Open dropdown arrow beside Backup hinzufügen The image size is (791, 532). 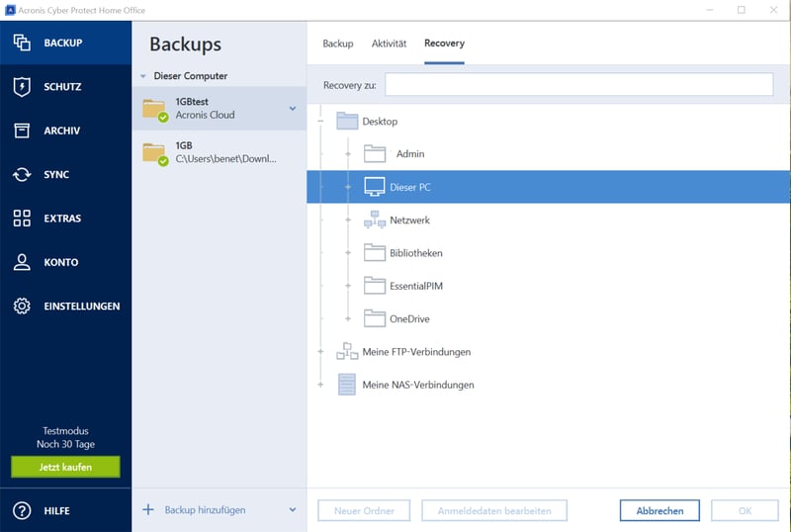(293, 510)
